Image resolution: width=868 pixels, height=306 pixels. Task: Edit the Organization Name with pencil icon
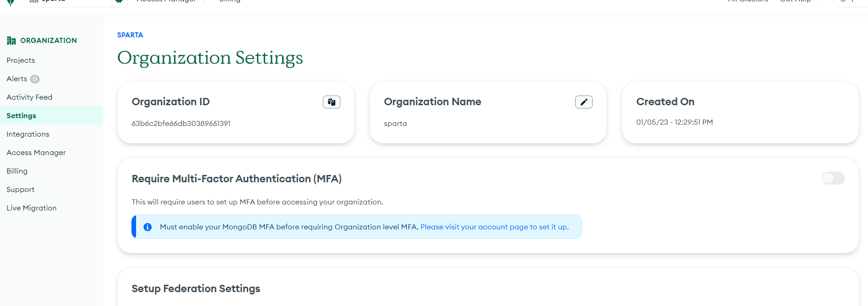[x=583, y=102]
